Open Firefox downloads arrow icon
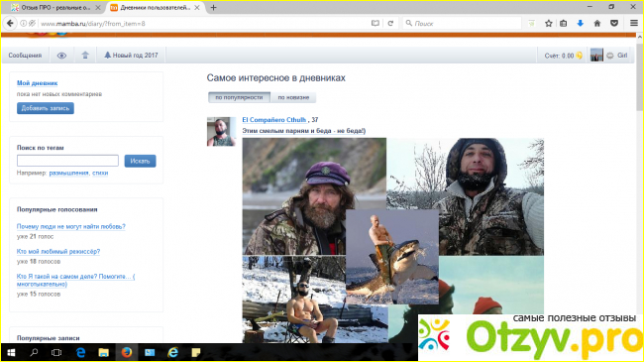This screenshot has height=362, width=644. [x=580, y=24]
